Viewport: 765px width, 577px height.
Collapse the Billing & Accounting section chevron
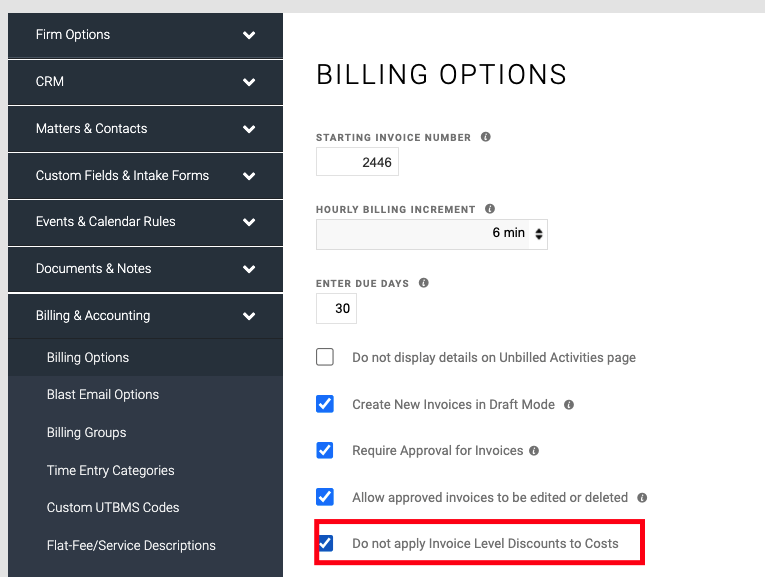coord(249,316)
